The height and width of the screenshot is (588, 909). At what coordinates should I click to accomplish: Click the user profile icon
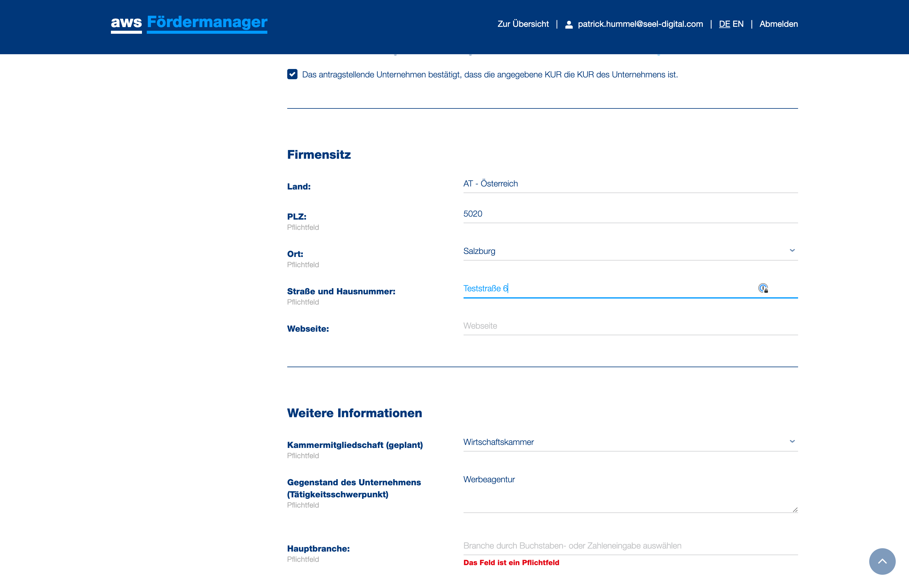click(x=569, y=24)
